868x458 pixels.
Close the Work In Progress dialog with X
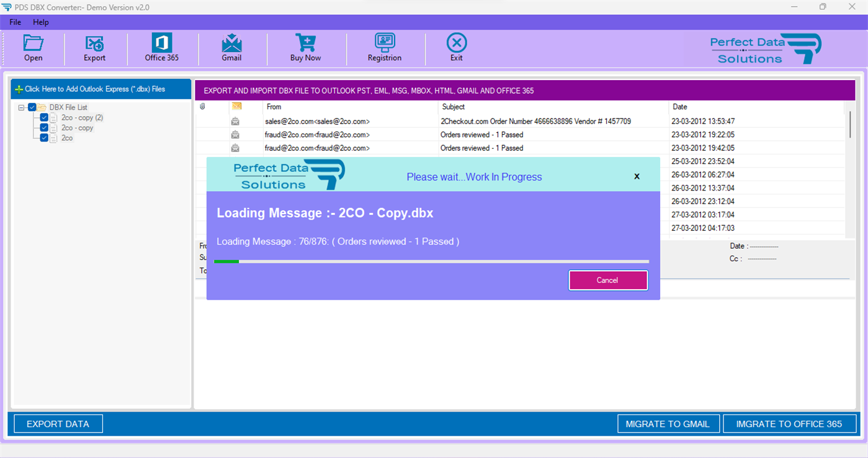637,176
